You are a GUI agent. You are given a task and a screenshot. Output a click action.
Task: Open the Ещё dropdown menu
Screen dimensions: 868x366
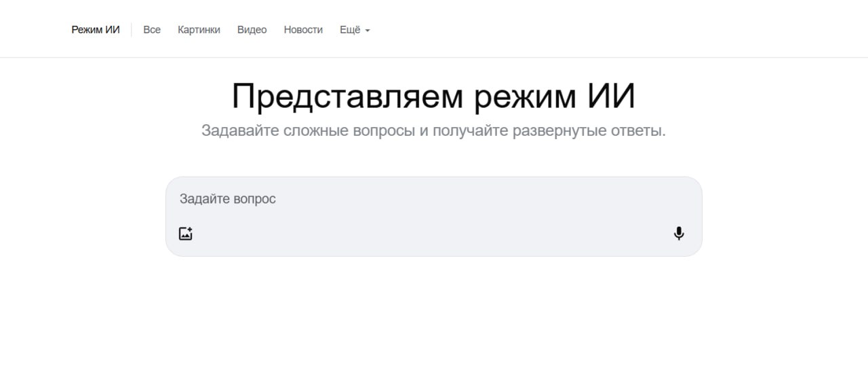355,30
